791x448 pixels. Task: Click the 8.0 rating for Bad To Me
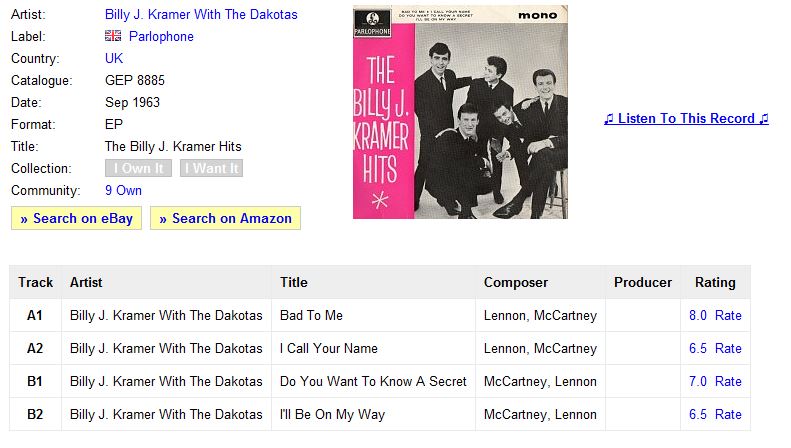click(698, 315)
